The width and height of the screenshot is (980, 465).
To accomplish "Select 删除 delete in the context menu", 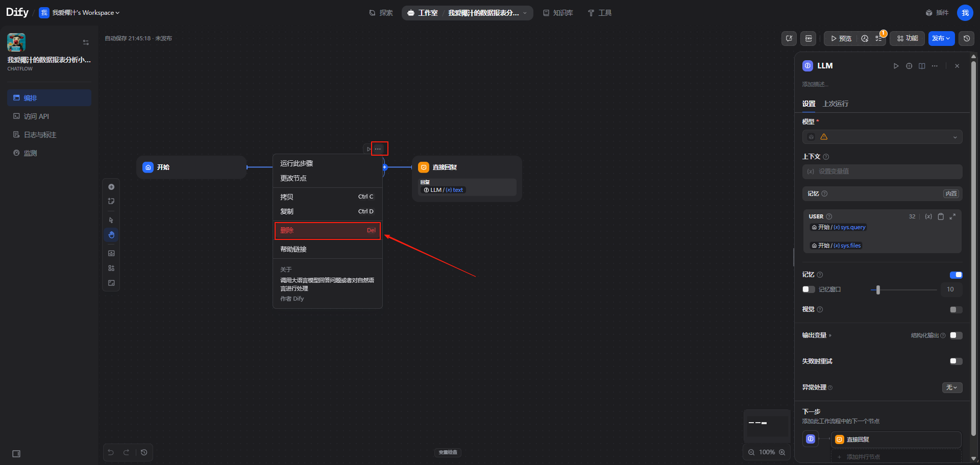I will pos(328,230).
